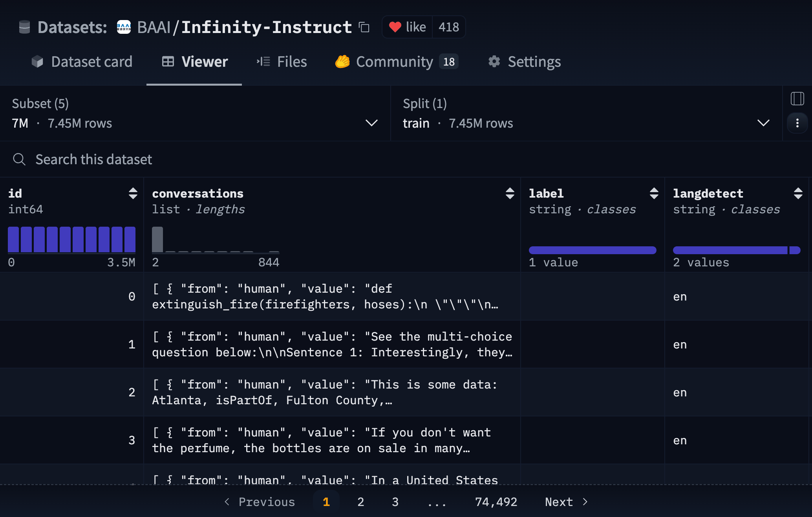This screenshot has height=517, width=812.
Task: Expand the Subset 7M dropdown
Action: (371, 123)
